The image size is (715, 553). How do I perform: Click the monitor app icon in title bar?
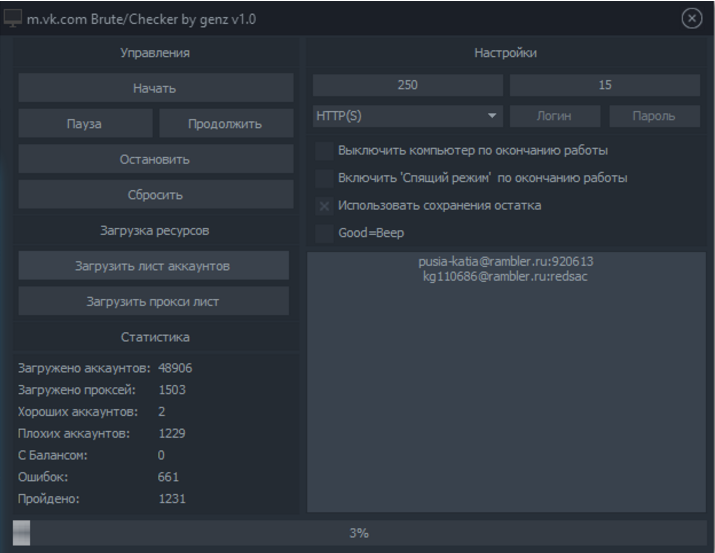(x=12, y=19)
